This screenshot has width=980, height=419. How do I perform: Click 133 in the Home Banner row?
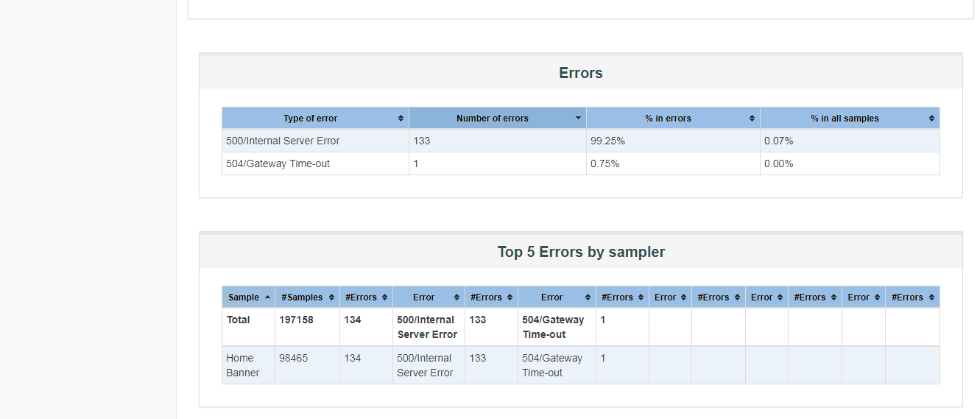point(478,358)
